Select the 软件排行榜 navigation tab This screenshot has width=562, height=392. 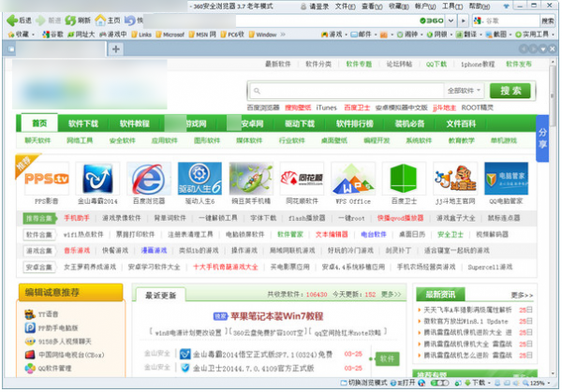[355, 123]
